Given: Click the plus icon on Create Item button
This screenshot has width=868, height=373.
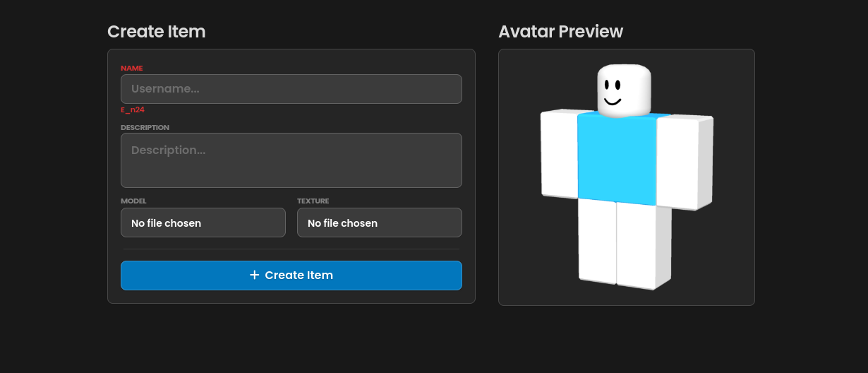Looking at the screenshot, I should pos(255,275).
